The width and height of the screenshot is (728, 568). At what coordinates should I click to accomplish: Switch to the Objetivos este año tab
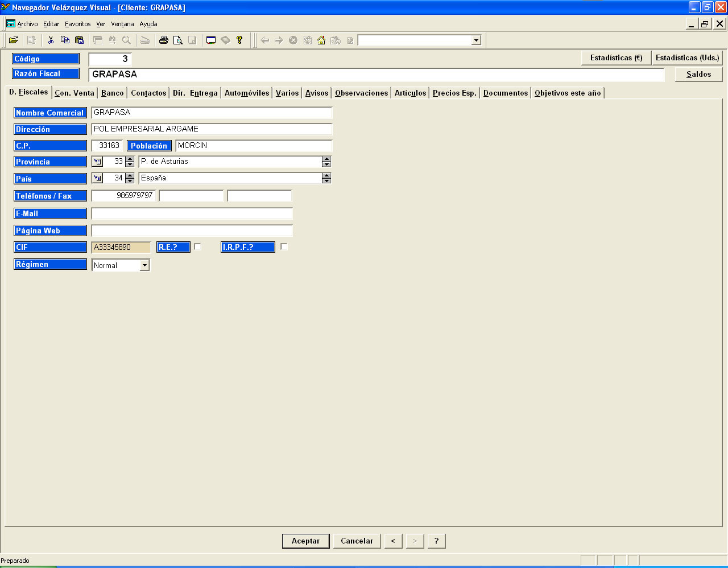coord(568,93)
